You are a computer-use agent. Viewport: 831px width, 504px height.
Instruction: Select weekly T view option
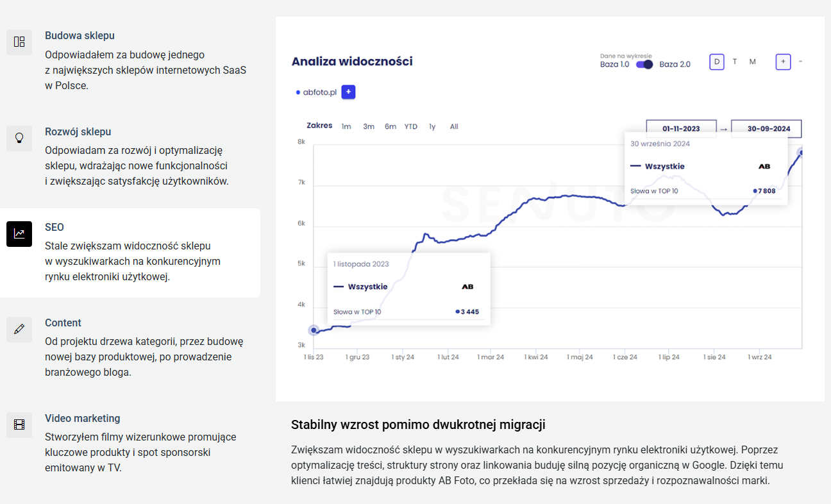coord(735,62)
